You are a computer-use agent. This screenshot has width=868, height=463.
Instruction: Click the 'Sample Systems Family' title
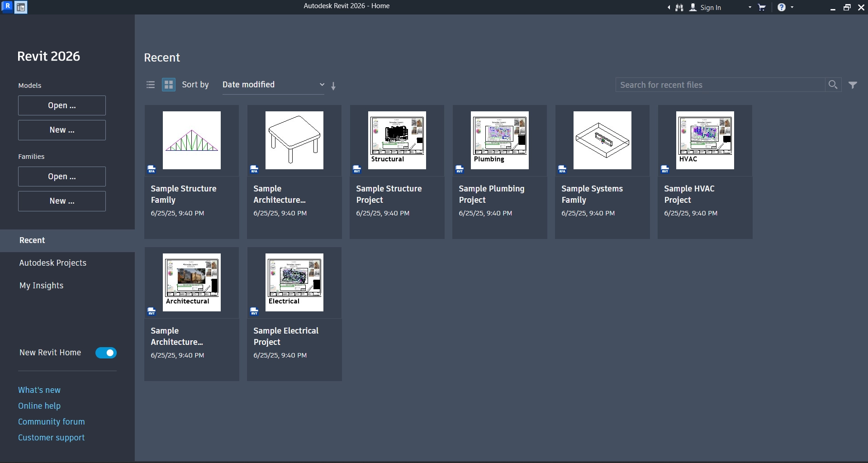(x=592, y=194)
